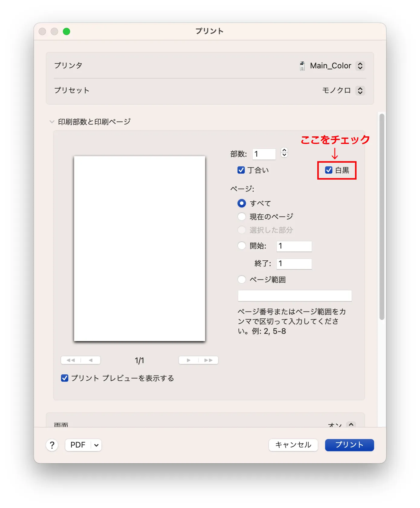Uncheck the 丁合い checkbox
Image resolution: width=420 pixels, height=508 pixels.
(x=241, y=170)
